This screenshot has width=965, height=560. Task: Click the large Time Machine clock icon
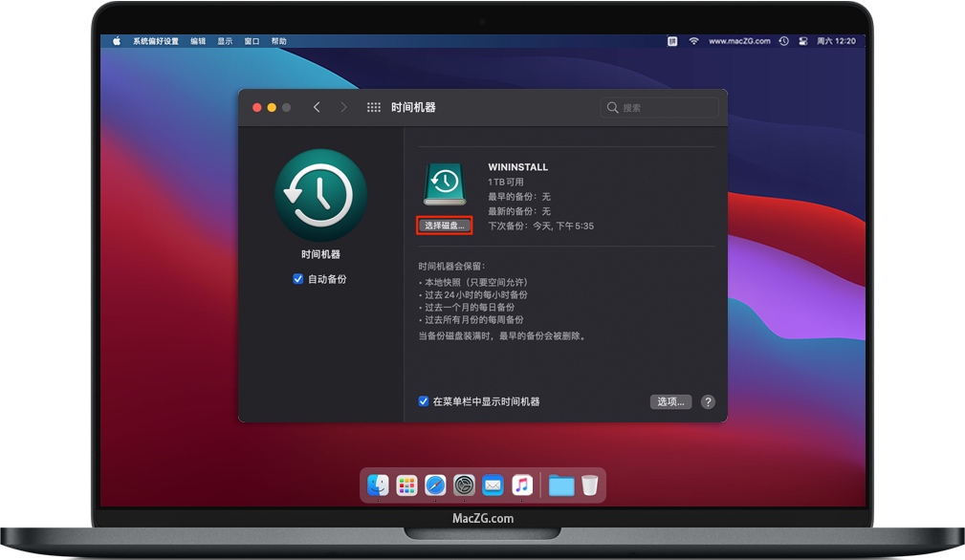point(320,195)
